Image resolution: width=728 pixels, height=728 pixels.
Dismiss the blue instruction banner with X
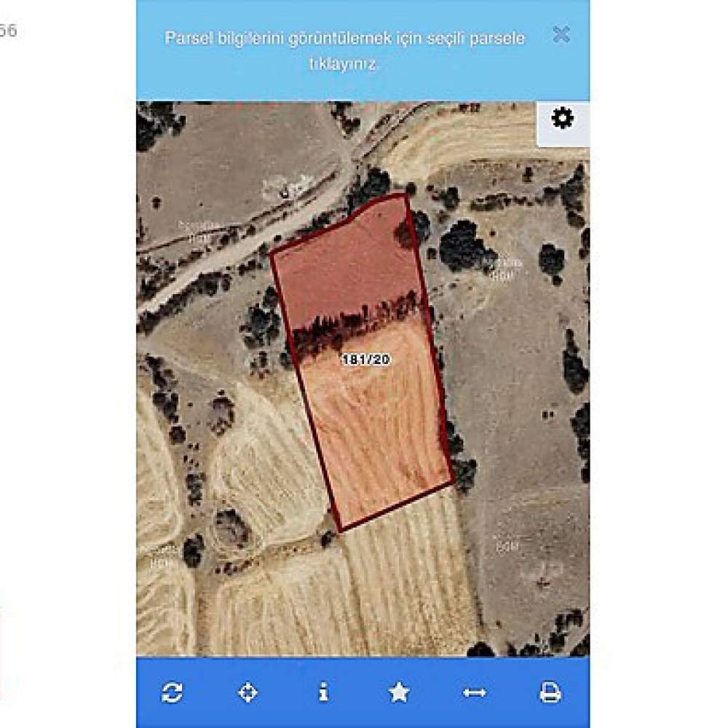pos(562,34)
